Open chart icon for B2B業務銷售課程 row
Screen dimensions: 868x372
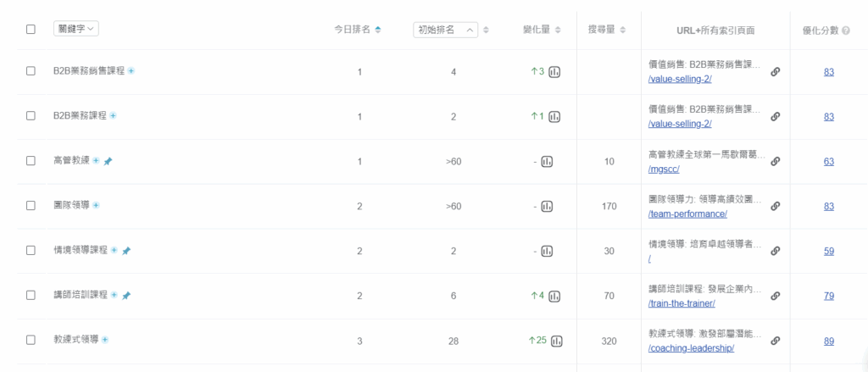pyautogui.click(x=554, y=71)
